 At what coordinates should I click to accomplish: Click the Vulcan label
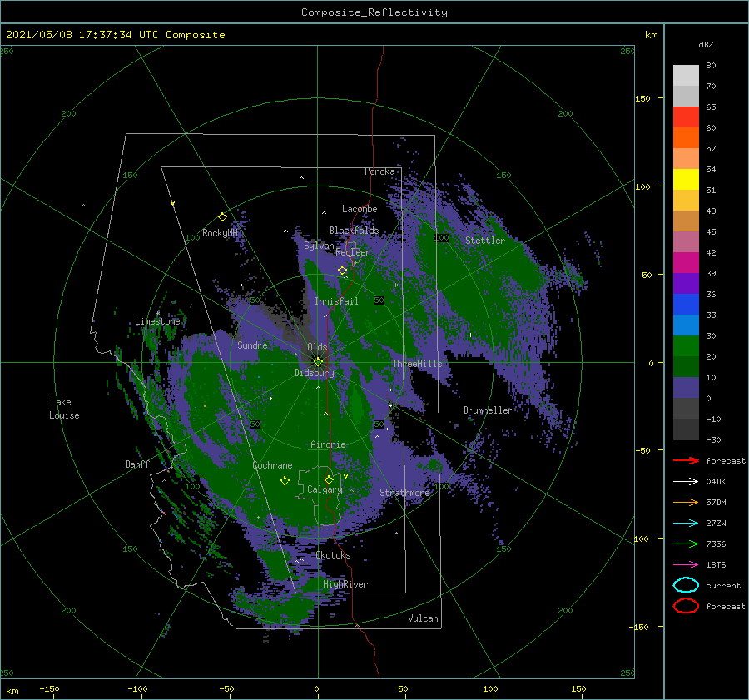(424, 618)
